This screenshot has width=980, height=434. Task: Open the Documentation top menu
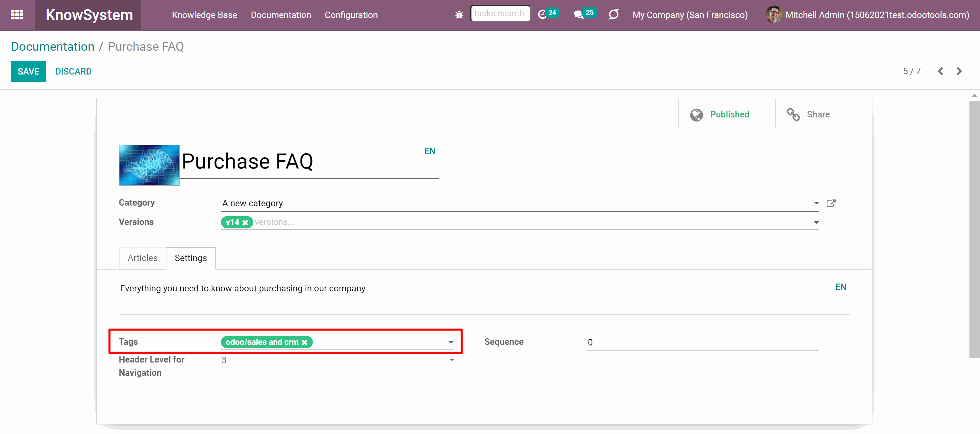(x=281, y=15)
